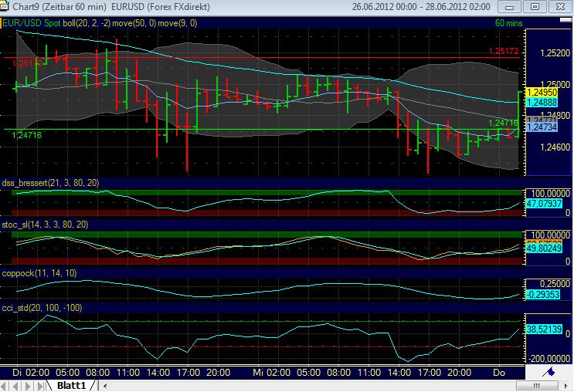Screen dimensions: 574x392
Task: Select the EUR/USD Spot instrument label
Action: point(32,23)
